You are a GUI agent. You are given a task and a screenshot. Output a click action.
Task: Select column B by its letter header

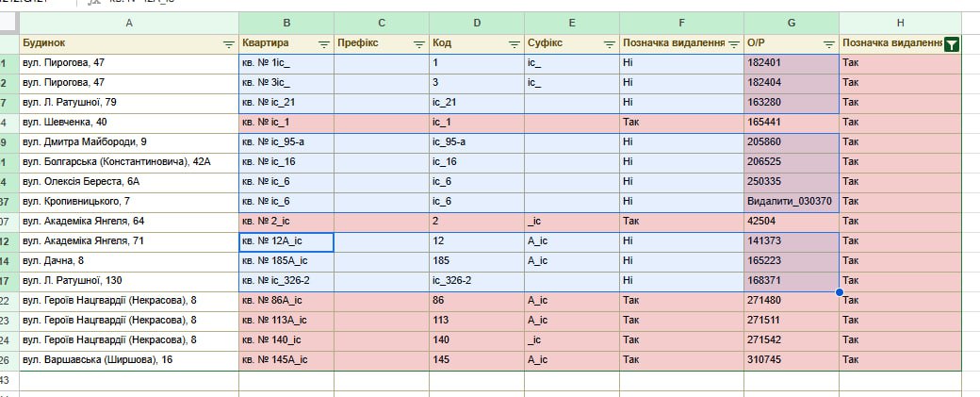click(286, 23)
